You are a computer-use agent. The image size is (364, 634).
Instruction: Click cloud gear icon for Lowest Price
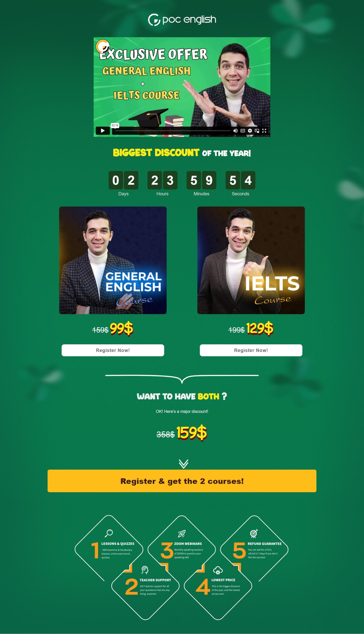tap(218, 570)
